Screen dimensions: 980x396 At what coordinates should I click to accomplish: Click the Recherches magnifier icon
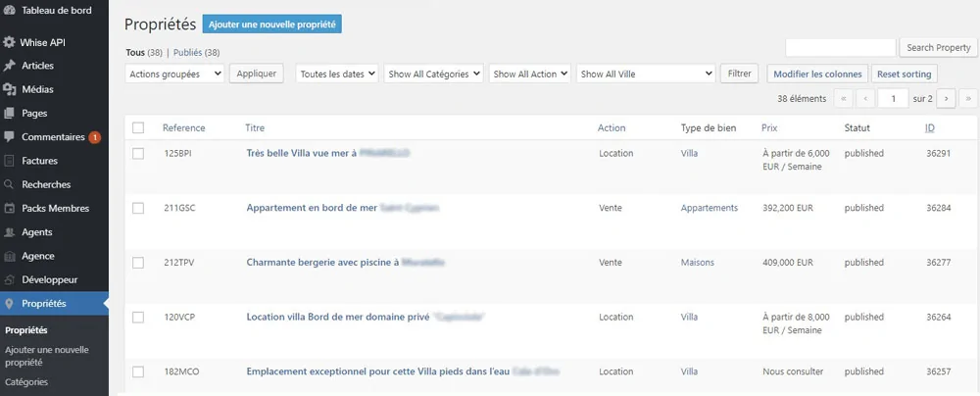(9, 184)
